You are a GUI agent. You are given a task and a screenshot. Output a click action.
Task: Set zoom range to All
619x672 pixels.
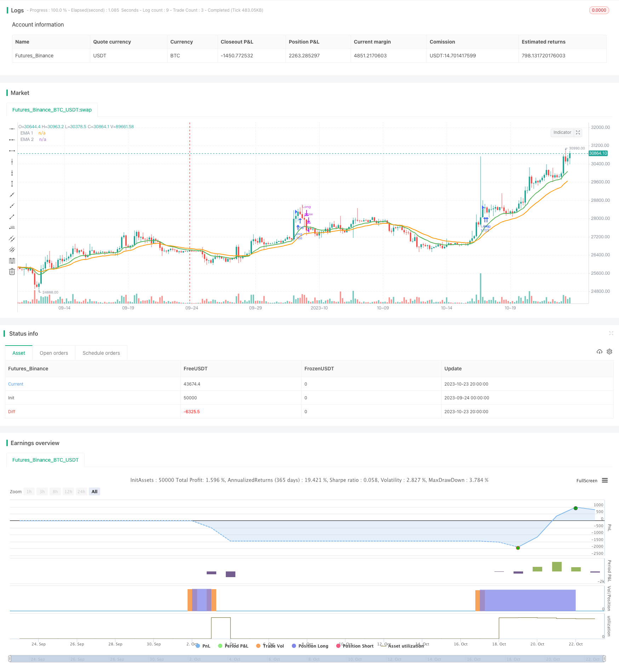tap(94, 491)
